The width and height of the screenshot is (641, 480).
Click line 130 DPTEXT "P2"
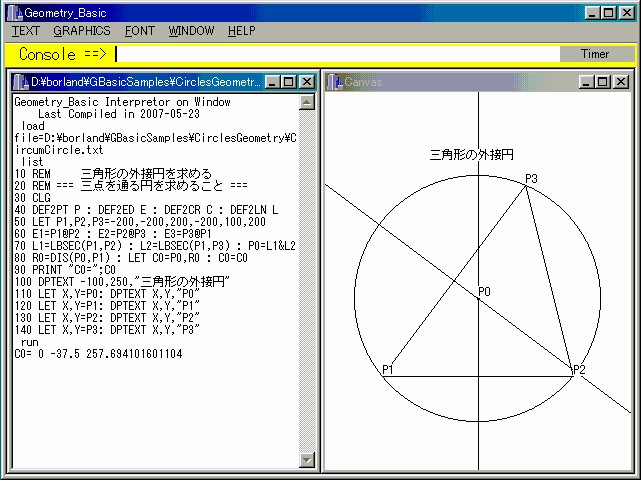tap(107, 318)
